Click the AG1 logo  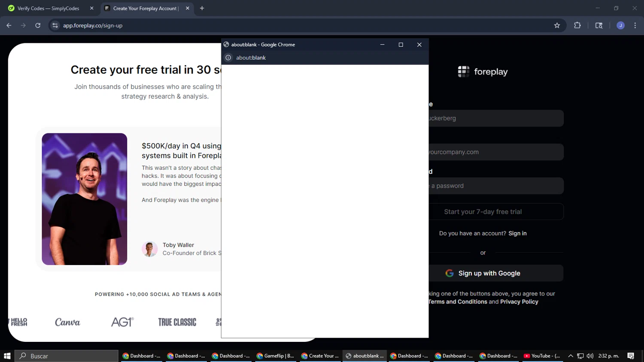(122, 322)
